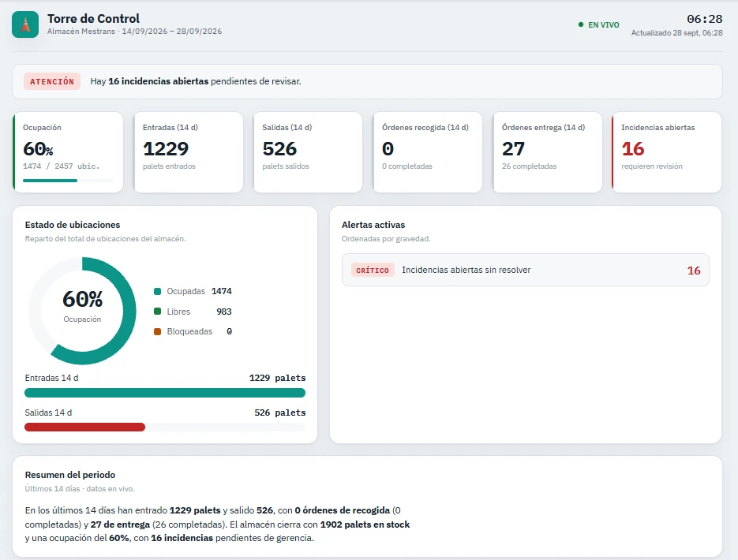Image resolution: width=738 pixels, height=560 pixels.
Task: Click the Ocupación card progress bar
Action: (x=68, y=181)
